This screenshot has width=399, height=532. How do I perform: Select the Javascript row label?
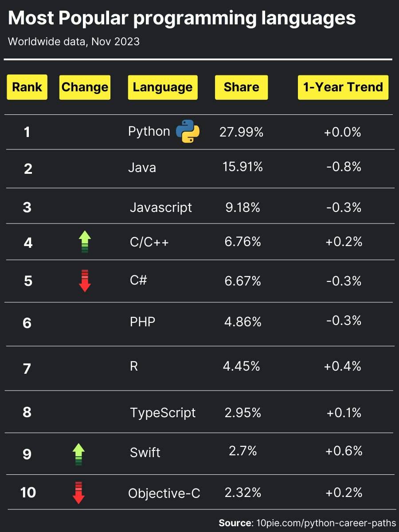[x=161, y=207]
